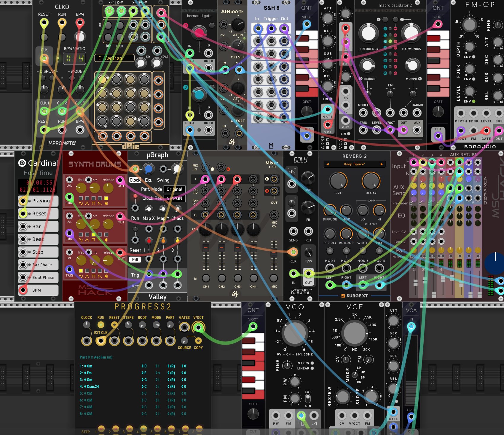
Task: Click the µGraph Clock button
Action: coord(135,180)
